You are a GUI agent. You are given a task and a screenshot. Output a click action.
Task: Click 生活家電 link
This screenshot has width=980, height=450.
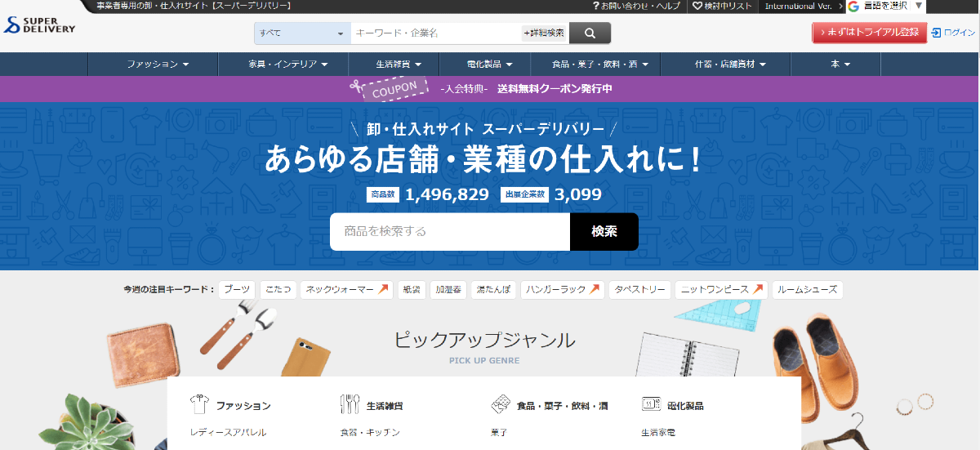coord(658,432)
